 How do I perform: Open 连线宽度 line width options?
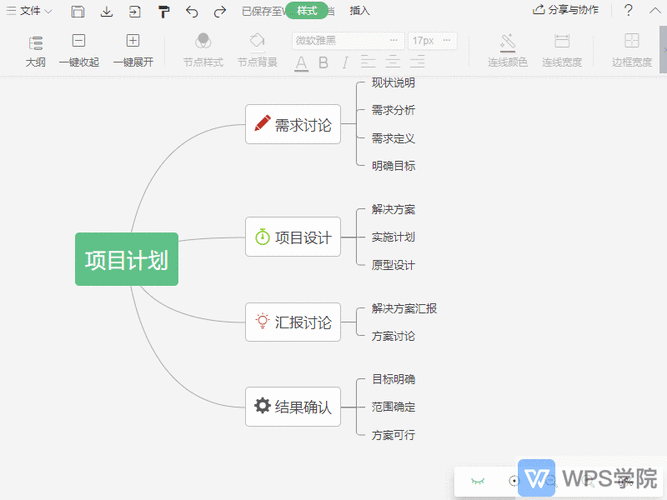click(x=562, y=51)
